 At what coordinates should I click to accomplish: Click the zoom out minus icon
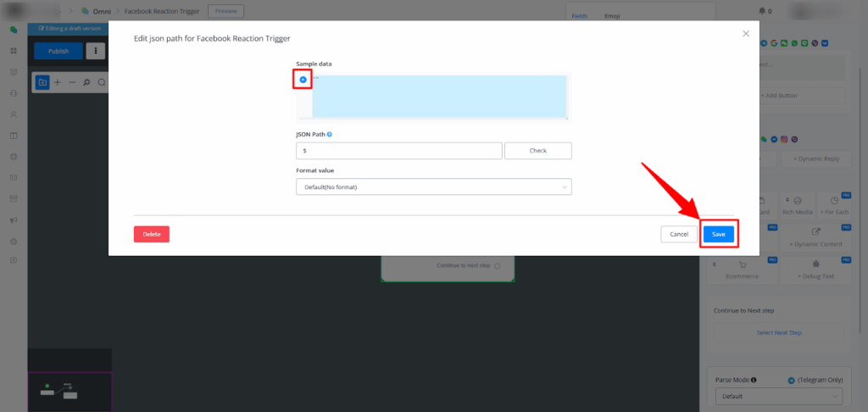71,82
